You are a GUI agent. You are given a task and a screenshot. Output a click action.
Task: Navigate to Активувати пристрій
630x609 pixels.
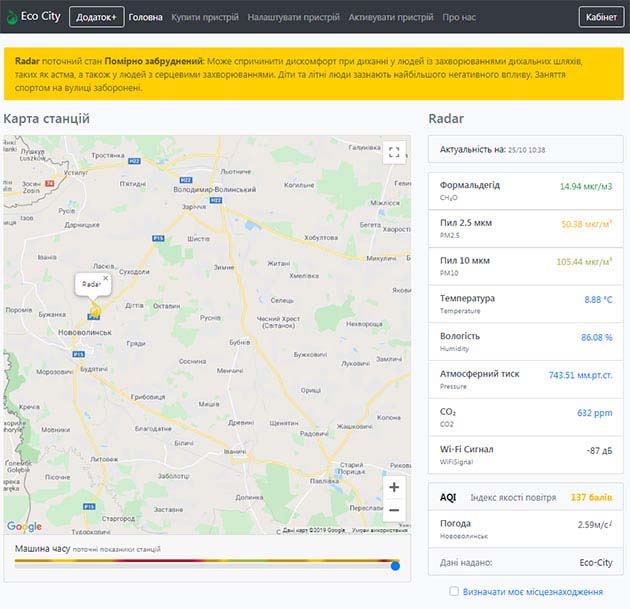click(391, 18)
